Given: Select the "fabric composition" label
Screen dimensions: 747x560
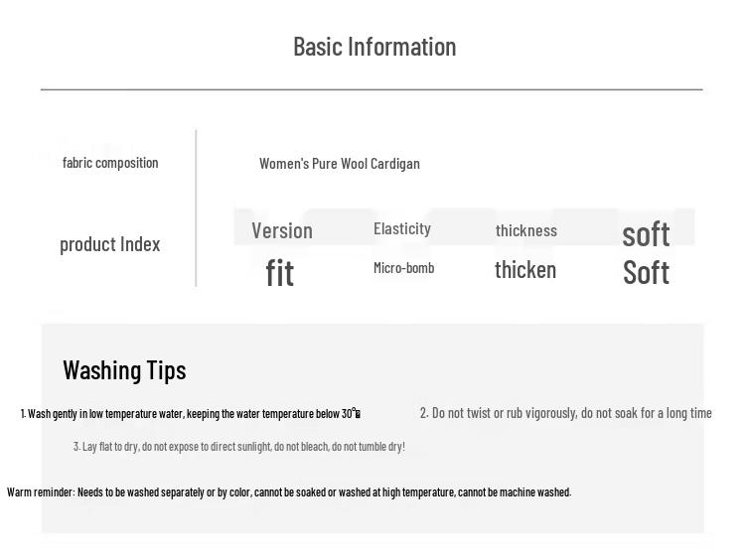Looking at the screenshot, I should click(110, 163).
